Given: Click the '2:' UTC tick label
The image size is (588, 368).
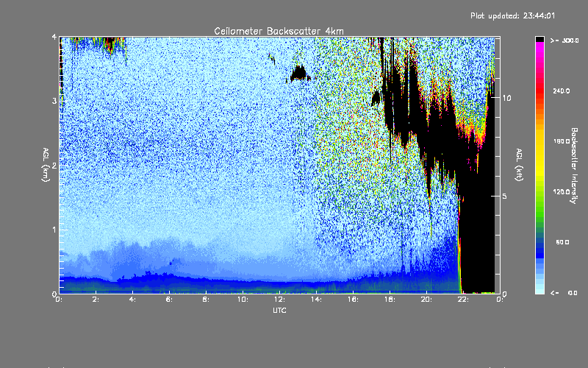Looking at the screenshot, I should 96,300.
